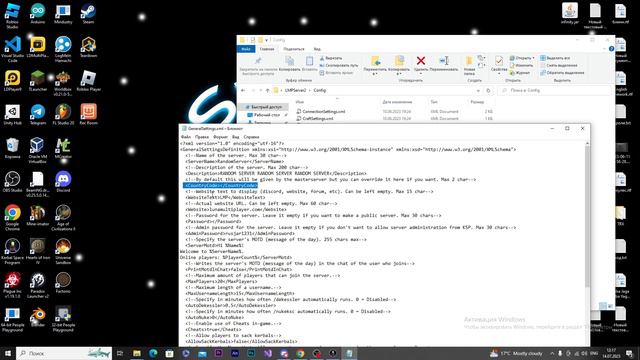This screenshot has width=640, height=360.
Task: Open the LDPlayer9 desktop icon
Action: pos(12,80)
